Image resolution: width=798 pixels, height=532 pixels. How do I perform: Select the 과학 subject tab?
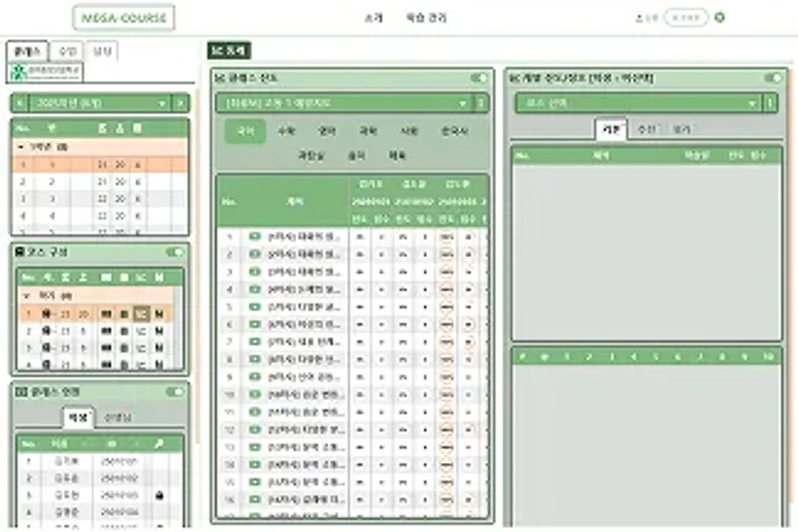pyautogui.click(x=368, y=131)
